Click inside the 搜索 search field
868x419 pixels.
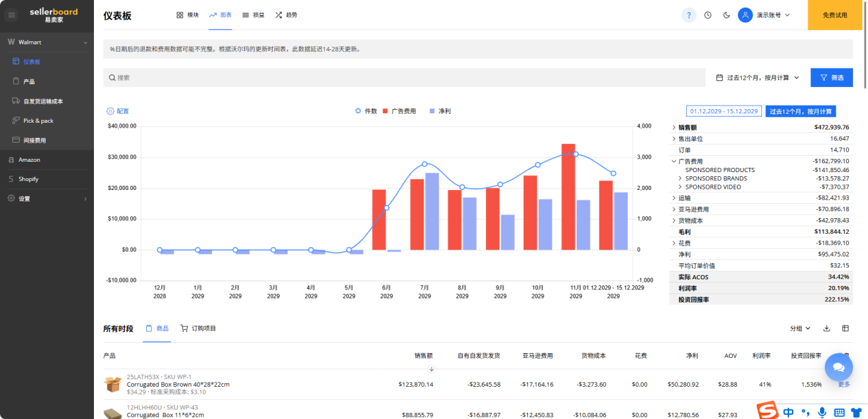tap(274, 77)
